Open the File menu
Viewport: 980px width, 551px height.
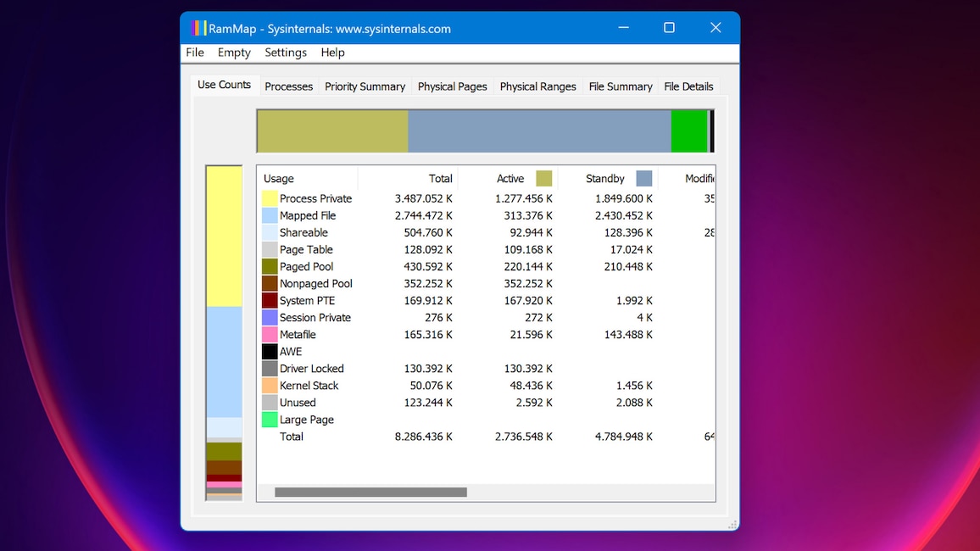[195, 53]
